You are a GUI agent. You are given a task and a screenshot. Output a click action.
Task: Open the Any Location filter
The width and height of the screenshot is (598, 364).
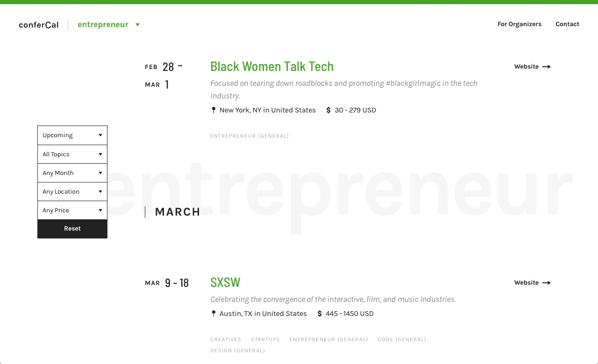tap(72, 191)
